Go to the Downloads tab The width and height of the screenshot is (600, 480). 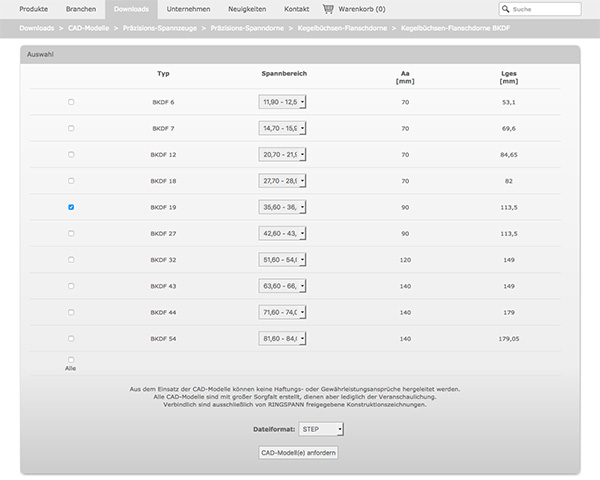[131, 9]
